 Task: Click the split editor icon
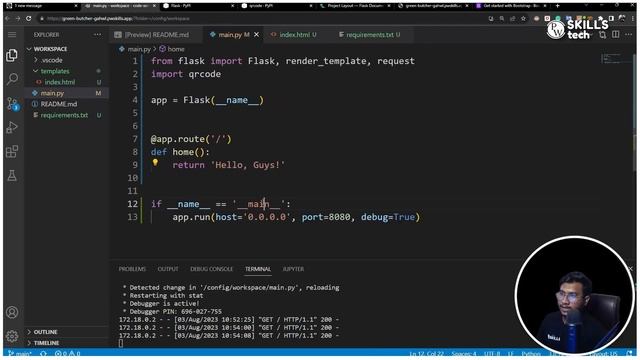(616, 35)
